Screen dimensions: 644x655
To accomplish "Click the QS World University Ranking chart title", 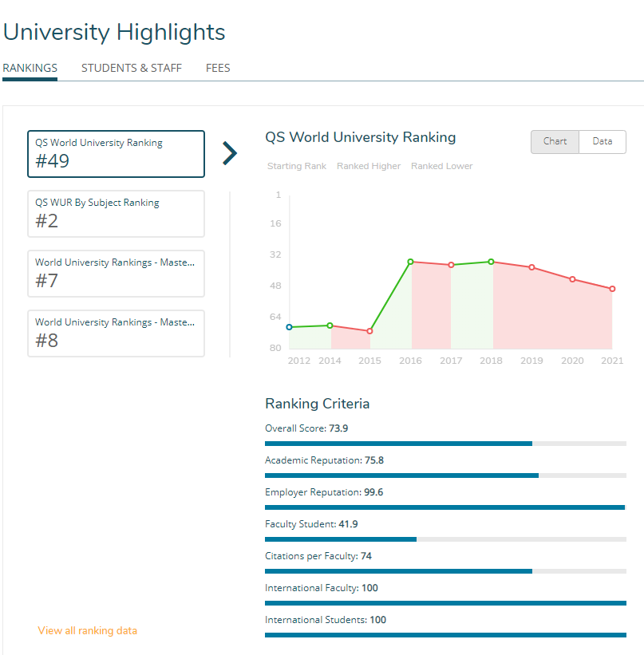I will point(360,137).
